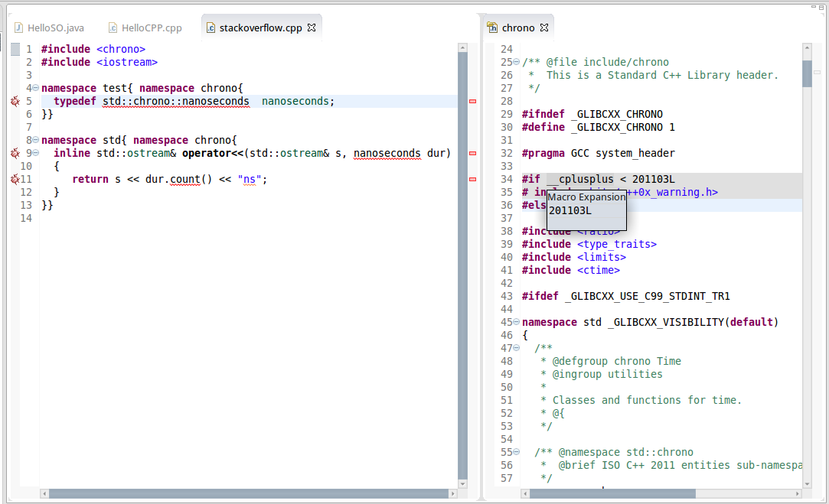
Task: Switch to the HelloSO.java tab
Action: click(x=49, y=28)
